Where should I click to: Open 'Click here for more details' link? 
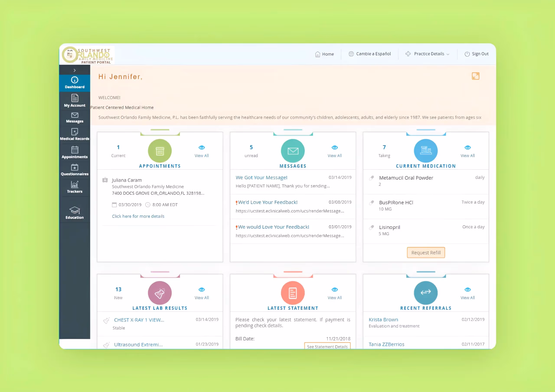tap(138, 216)
